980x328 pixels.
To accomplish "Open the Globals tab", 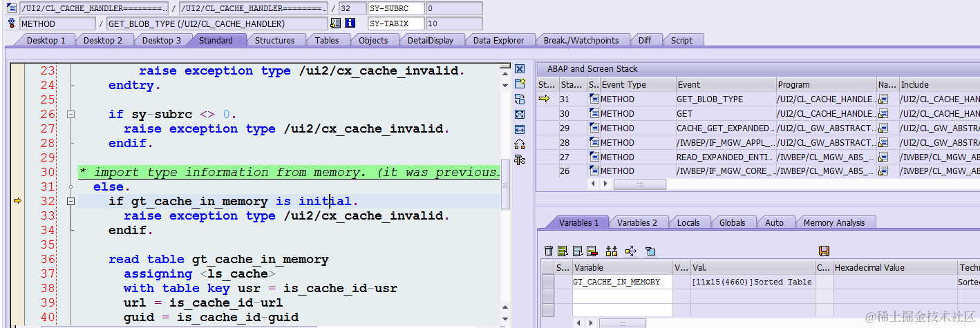I will click(732, 222).
